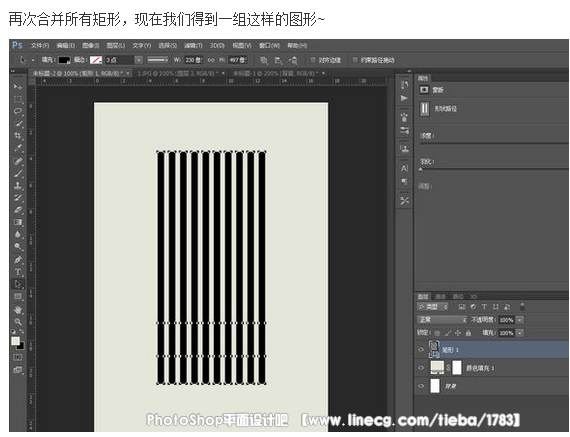The height and width of the screenshot is (437, 570).
Task: Click the lock all padlock icon
Action: pyautogui.click(x=468, y=333)
